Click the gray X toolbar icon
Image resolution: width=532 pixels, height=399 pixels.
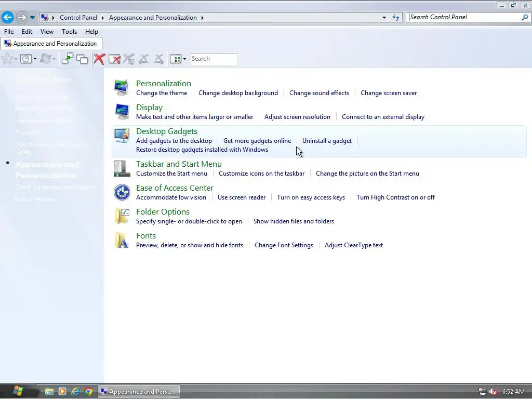129,59
